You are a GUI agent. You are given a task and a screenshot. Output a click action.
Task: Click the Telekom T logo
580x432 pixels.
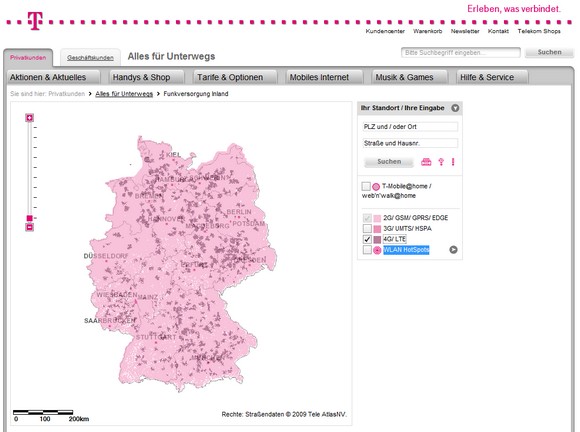coord(35,21)
